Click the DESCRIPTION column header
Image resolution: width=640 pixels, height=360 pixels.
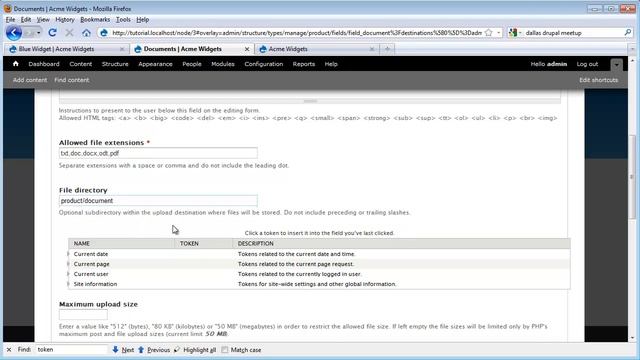(256, 244)
